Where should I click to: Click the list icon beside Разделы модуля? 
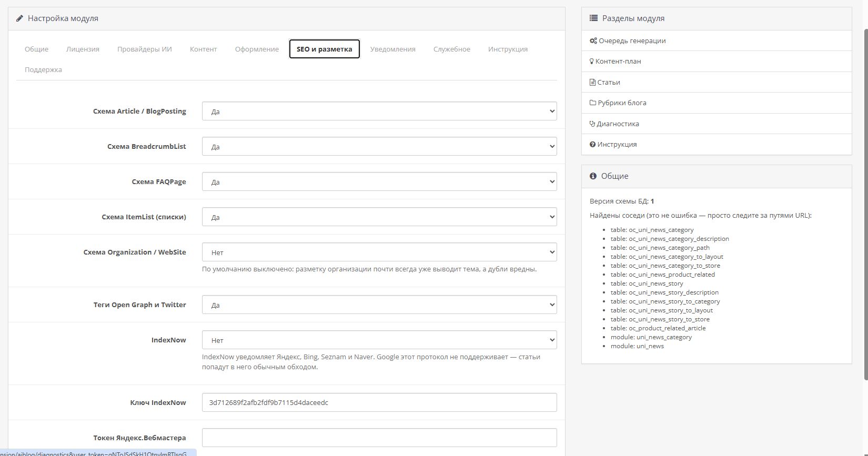593,18
